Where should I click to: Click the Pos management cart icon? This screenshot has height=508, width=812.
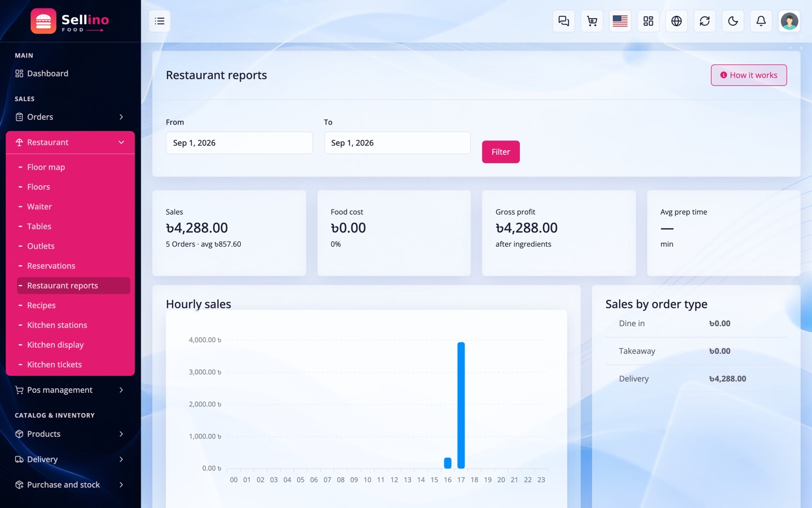19,390
